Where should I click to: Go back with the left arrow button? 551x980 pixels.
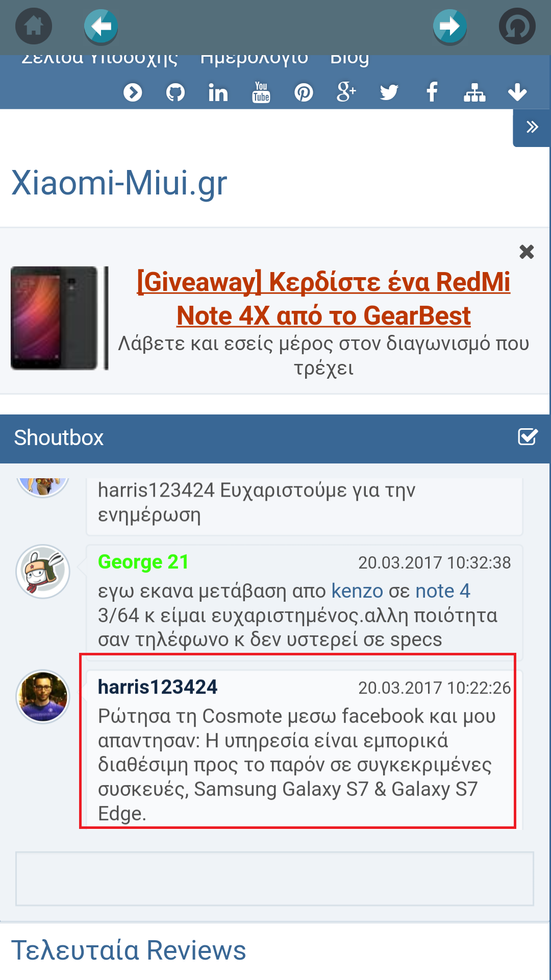tap(101, 26)
